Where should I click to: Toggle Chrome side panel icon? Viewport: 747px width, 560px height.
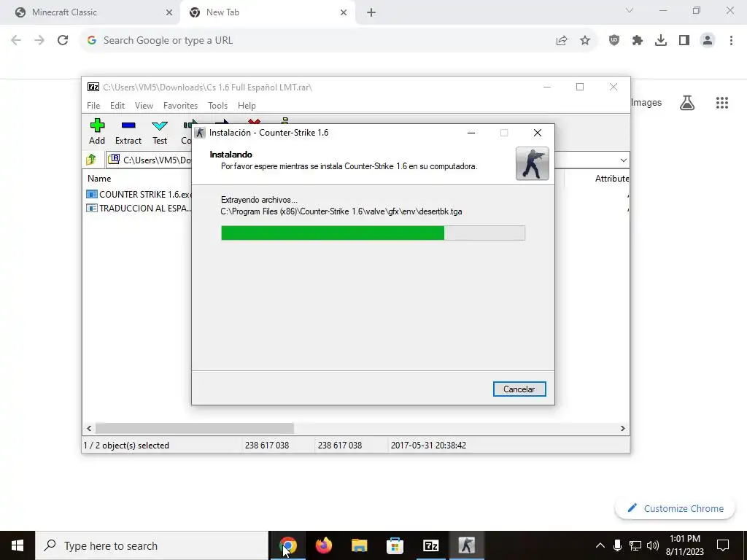(684, 41)
